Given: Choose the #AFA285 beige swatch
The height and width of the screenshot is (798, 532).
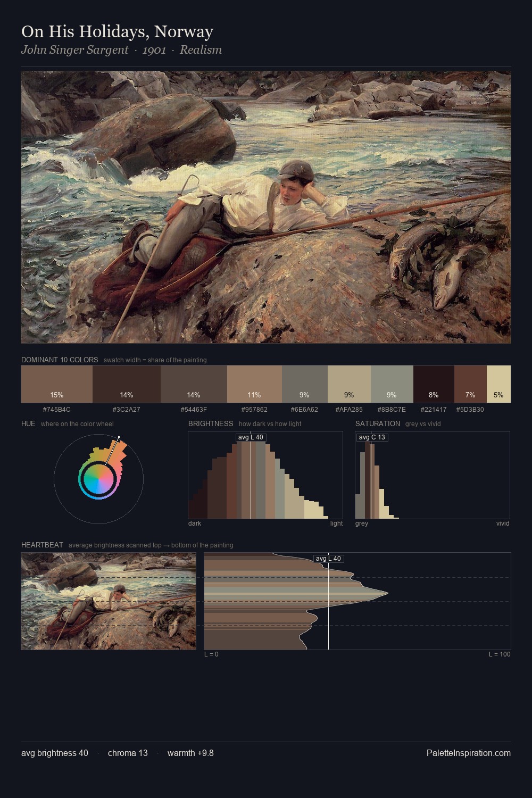Looking at the screenshot, I should 349,384.
